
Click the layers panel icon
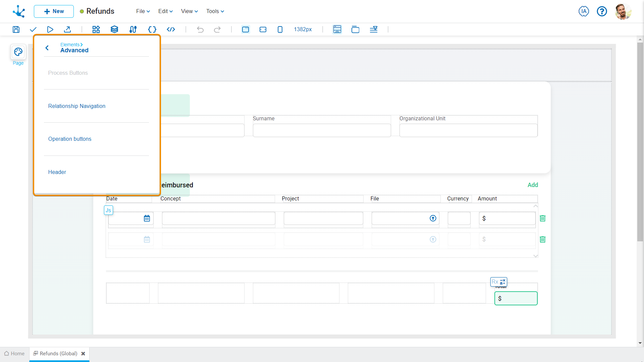[114, 29]
